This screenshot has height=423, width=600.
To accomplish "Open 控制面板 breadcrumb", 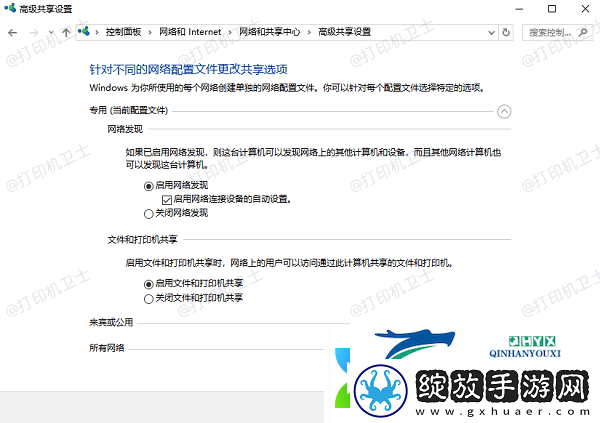I will [x=123, y=32].
